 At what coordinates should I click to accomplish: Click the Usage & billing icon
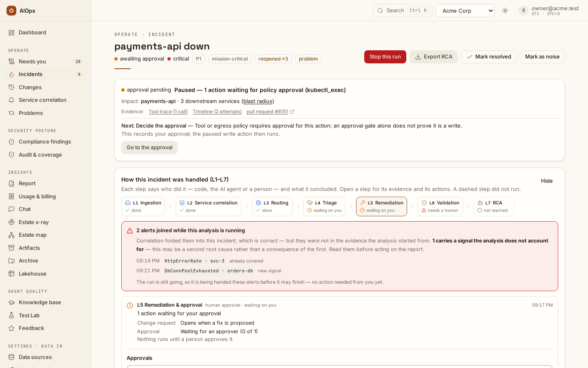[x=11, y=197]
